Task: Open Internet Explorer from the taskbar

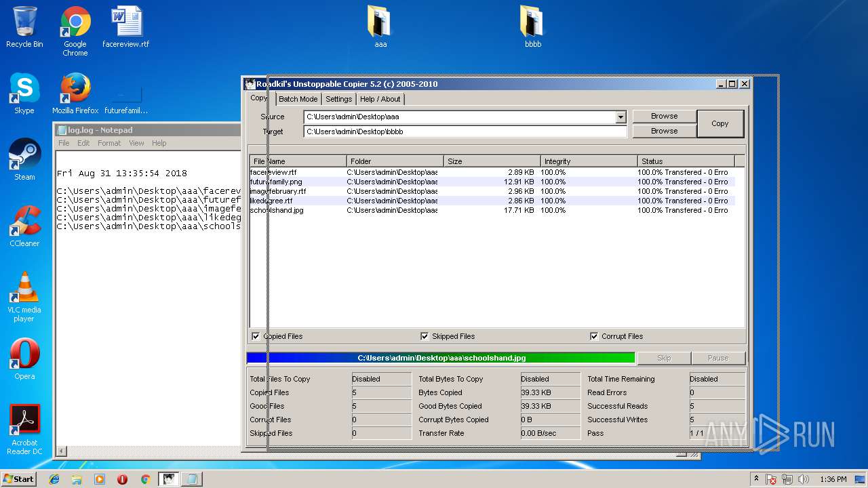Action: coord(54,479)
